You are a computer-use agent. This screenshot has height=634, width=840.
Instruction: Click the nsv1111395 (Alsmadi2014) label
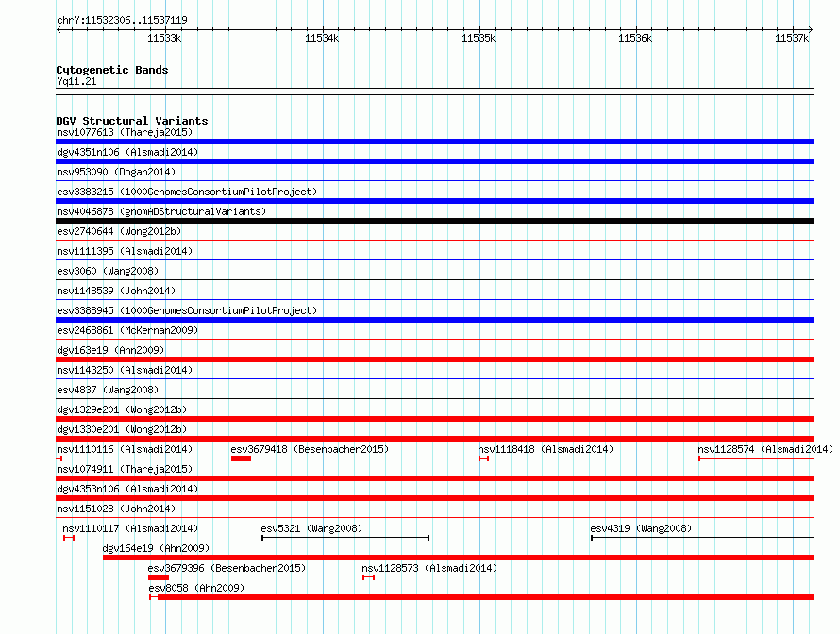pyautogui.click(x=125, y=251)
